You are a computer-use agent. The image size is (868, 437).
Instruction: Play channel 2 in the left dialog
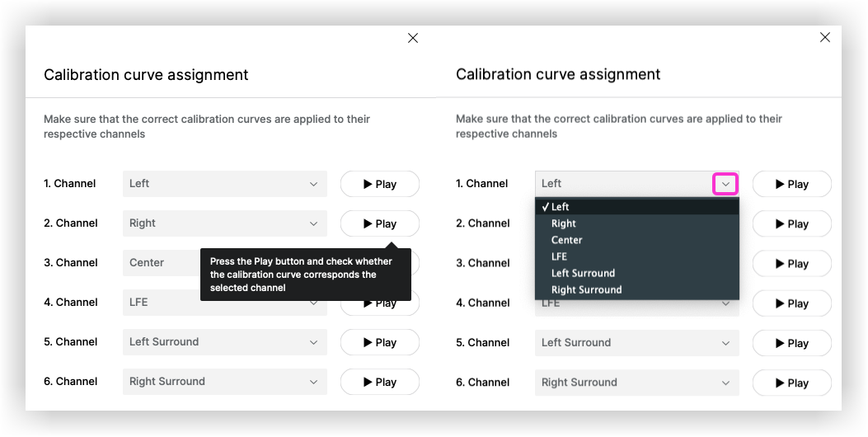pyautogui.click(x=380, y=223)
